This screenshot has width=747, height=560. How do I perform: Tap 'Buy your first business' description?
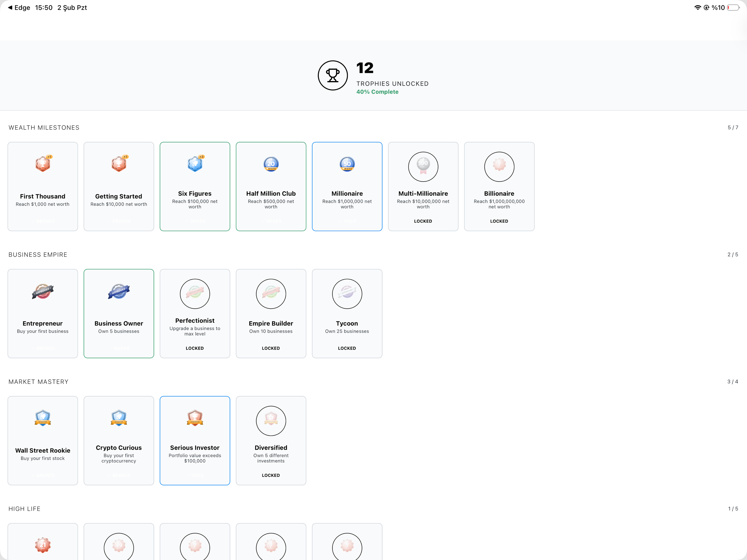click(43, 331)
